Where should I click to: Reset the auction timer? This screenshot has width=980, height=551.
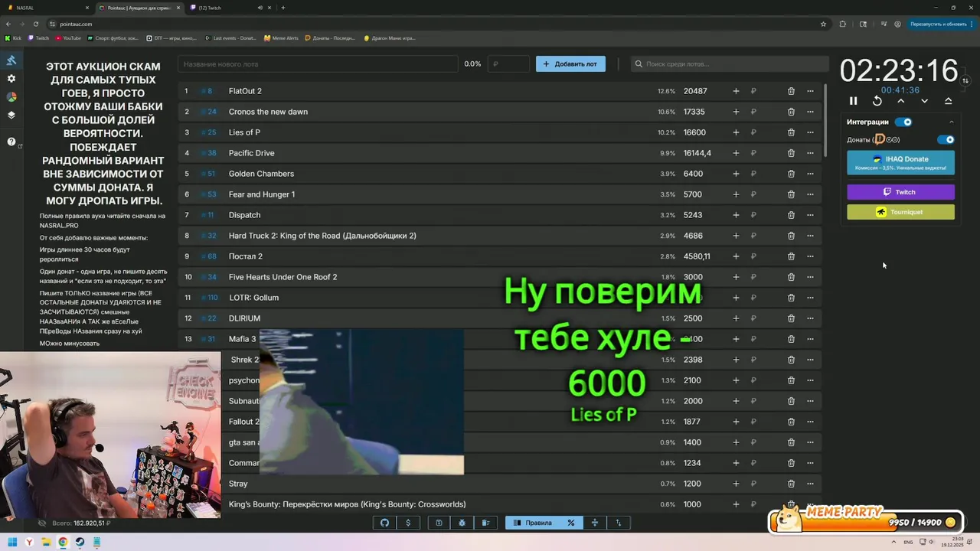coord(877,101)
